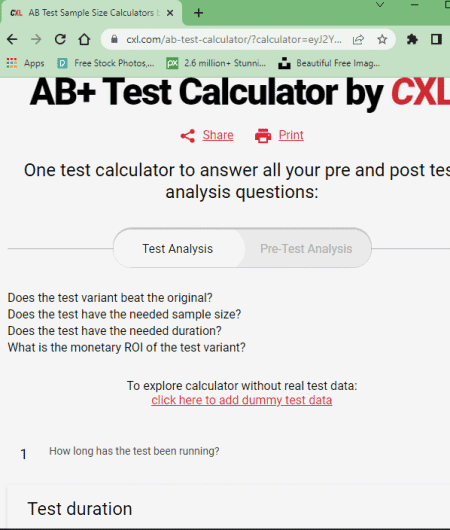Click the browser back arrow
450x530 pixels.
click(x=12, y=40)
